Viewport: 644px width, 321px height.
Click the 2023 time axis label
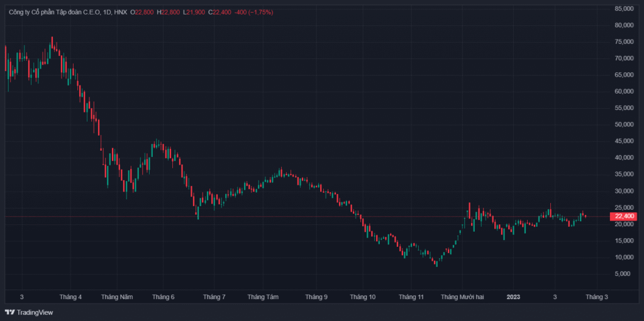513,297
